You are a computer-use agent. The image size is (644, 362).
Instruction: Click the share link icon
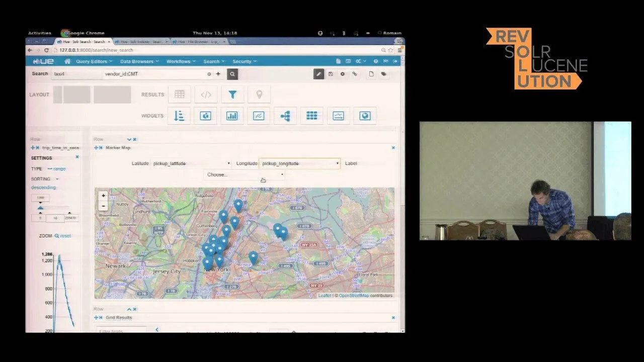coord(355,74)
